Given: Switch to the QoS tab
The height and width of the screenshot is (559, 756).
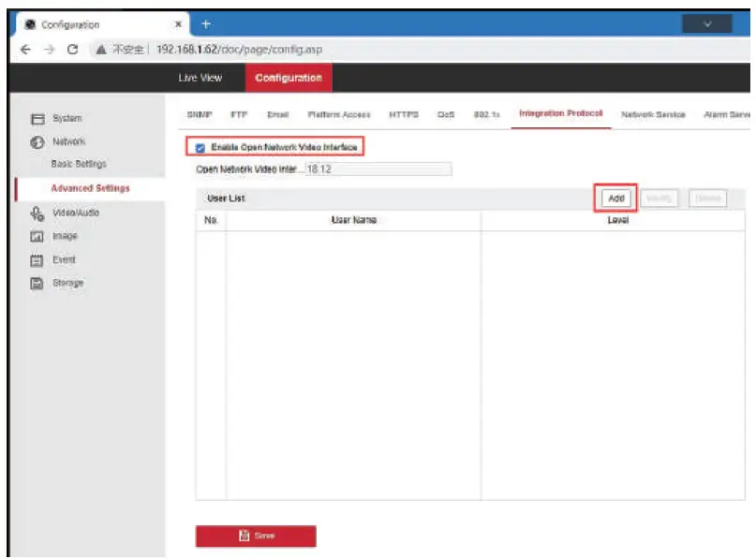Looking at the screenshot, I should pos(446,114).
